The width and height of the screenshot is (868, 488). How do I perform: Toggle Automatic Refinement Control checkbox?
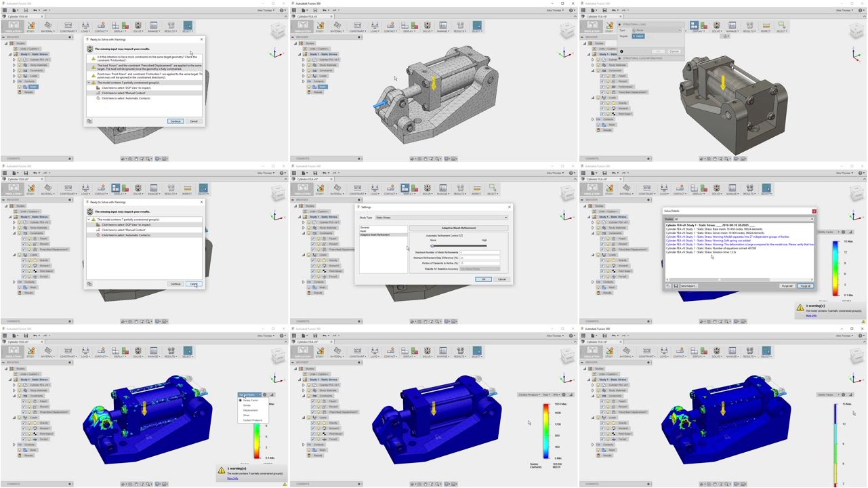[461, 236]
